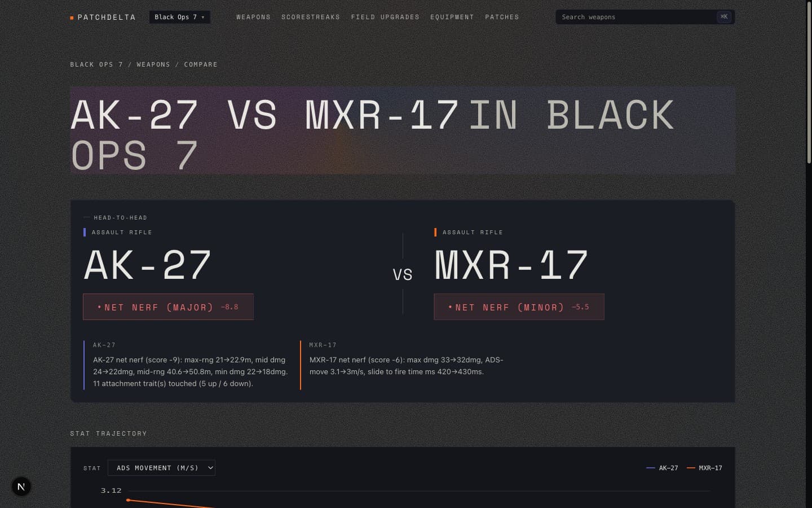812x508 pixels.
Task: Click the Compare breadcrumb
Action: click(201, 64)
